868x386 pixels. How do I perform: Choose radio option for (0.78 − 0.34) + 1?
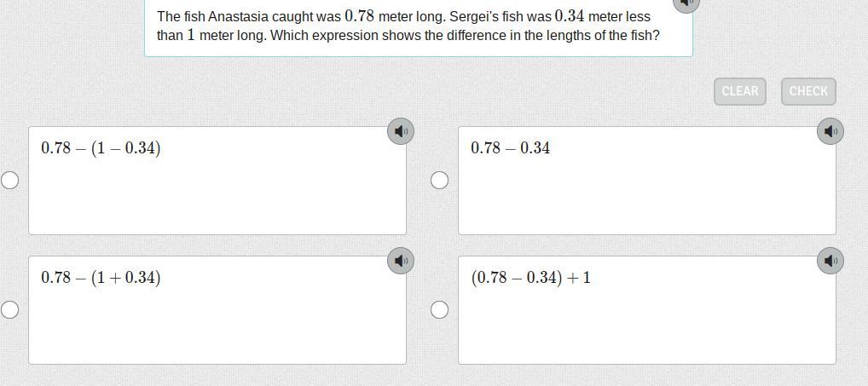click(x=439, y=309)
